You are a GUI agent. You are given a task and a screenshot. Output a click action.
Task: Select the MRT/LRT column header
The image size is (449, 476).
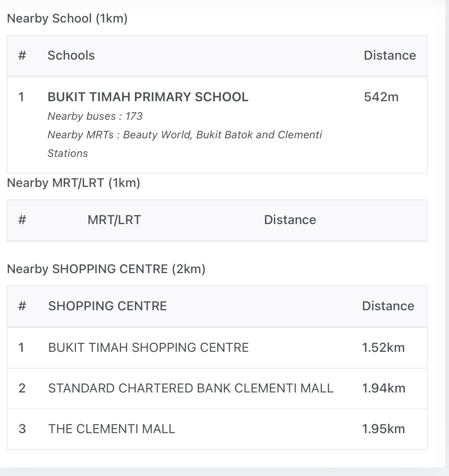[x=114, y=220]
